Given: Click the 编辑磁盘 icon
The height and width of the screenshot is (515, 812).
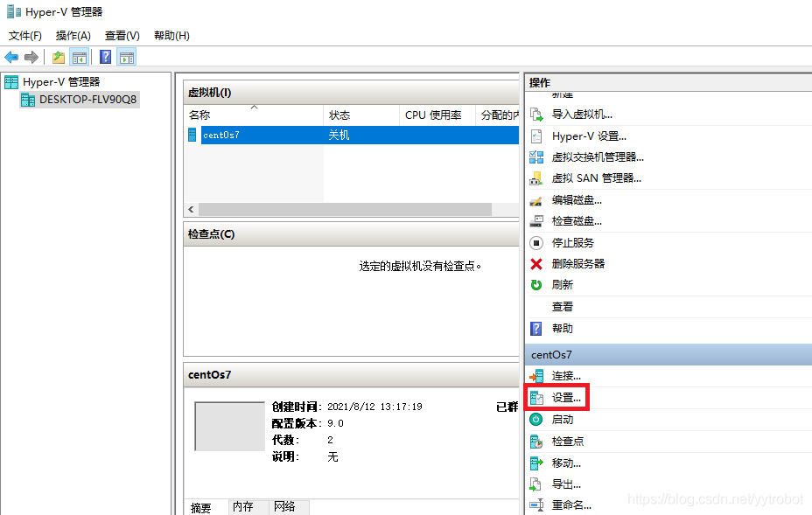Looking at the screenshot, I should (x=536, y=201).
